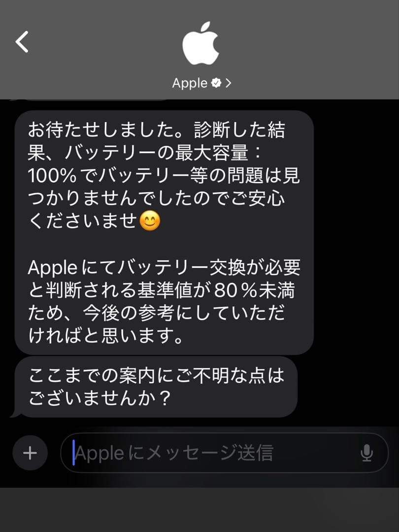Start dictation with the microphone icon
The image size is (399, 532).
coord(366,453)
